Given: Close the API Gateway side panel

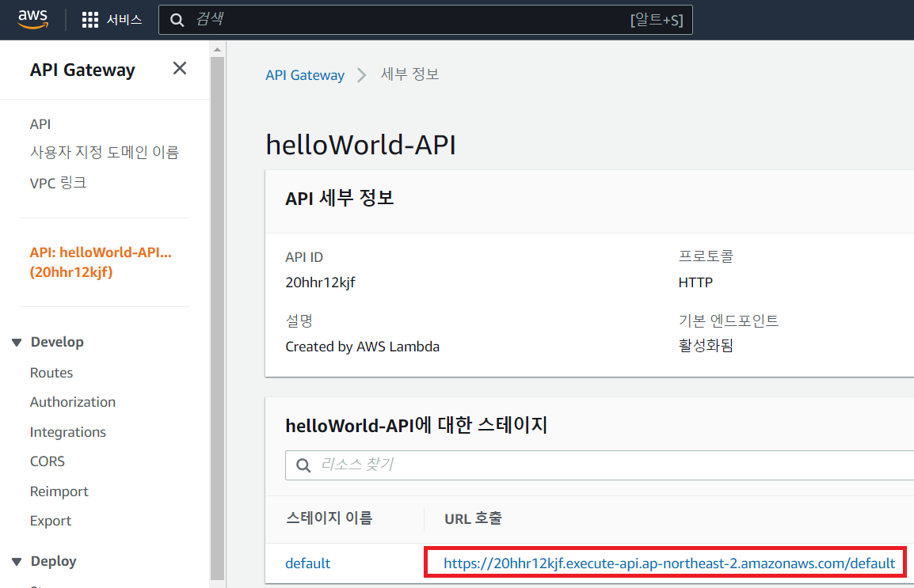Looking at the screenshot, I should (180, 69).
